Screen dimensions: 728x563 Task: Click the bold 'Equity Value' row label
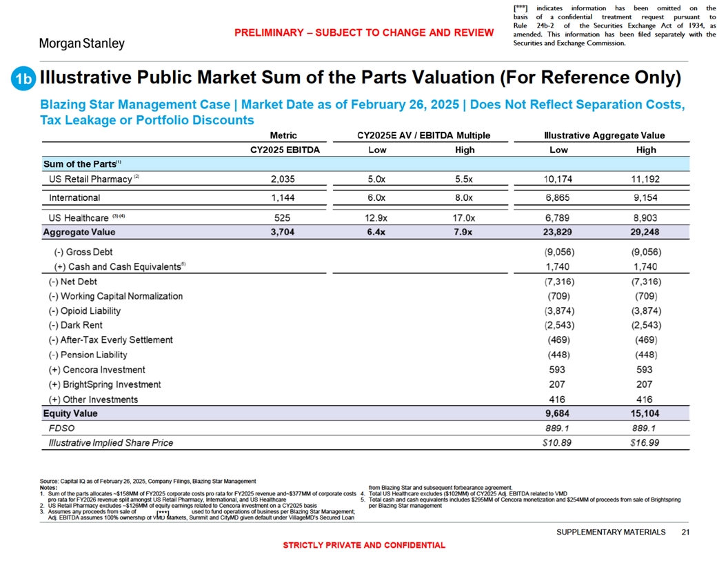(x=70, y=413)
